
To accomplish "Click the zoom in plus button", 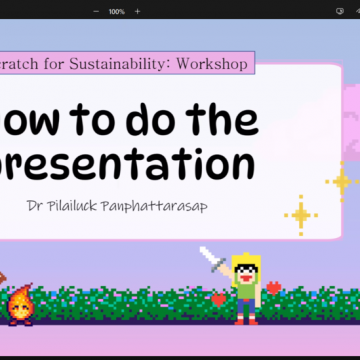I will [137, 11].
